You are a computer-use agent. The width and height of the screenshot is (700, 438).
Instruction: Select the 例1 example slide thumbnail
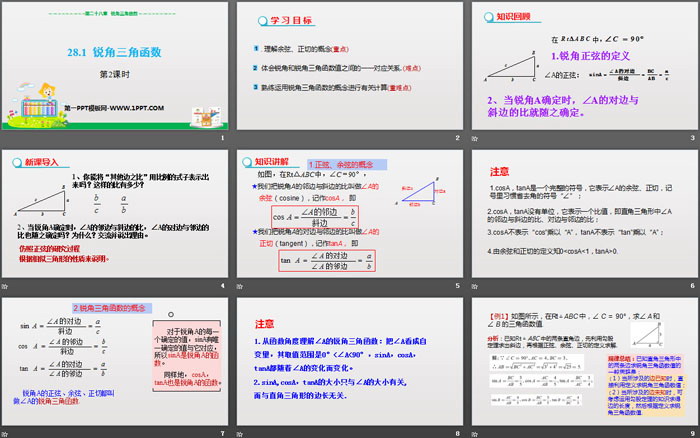click(x=584, y=362)
